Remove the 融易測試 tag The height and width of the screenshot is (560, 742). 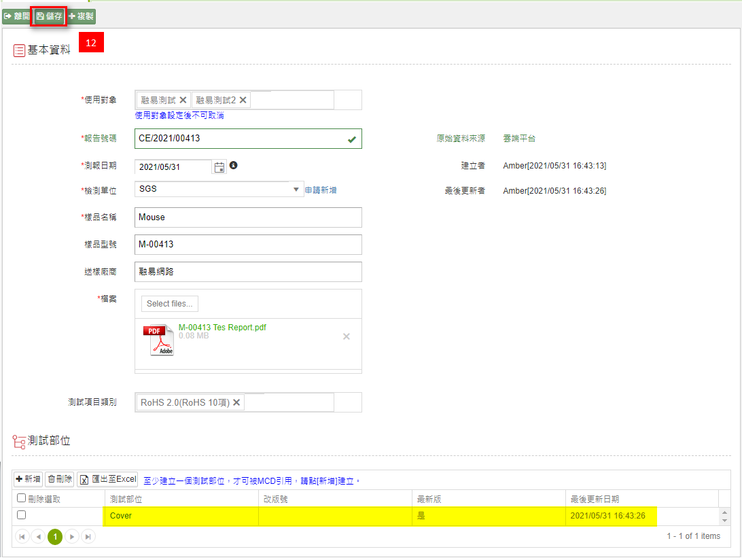tap(183, 100)
